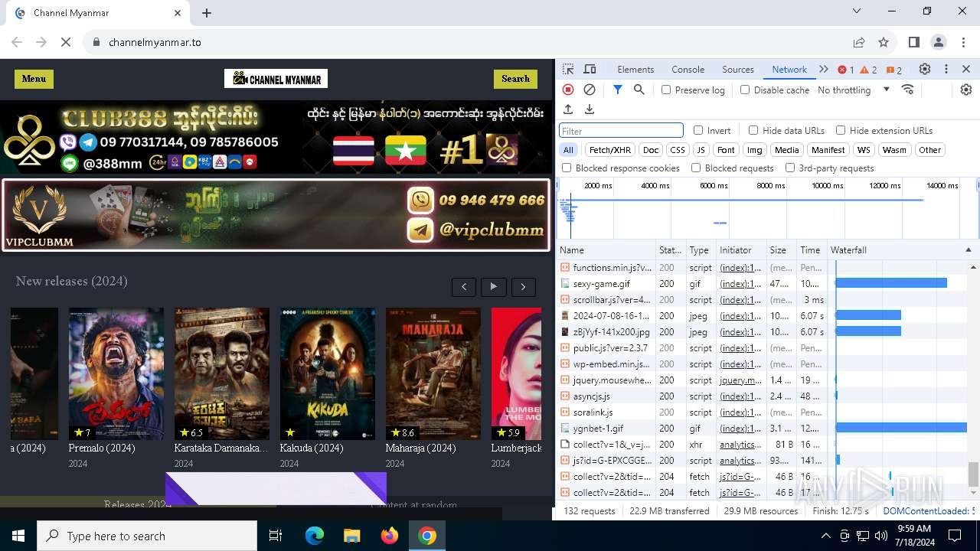The height and width of the screenshot is (551, 980).
Task: Filter requests by Img type
Action: 755,150
